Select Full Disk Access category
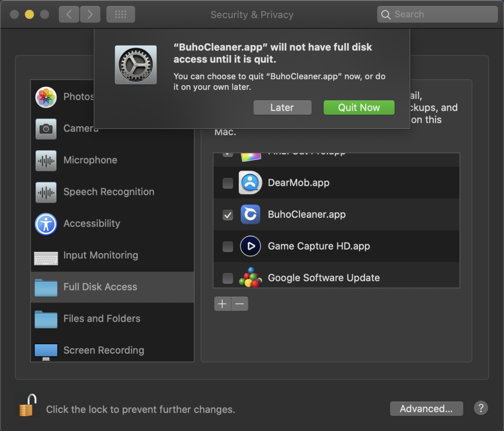The width and height of the screenshot is (504, 431). pos(113,287)
